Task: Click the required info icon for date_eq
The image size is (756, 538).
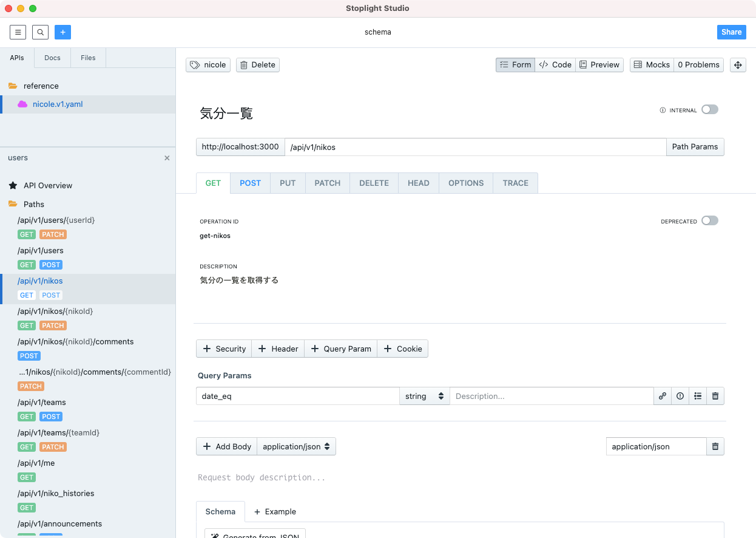Action: [x=680, y=396]
